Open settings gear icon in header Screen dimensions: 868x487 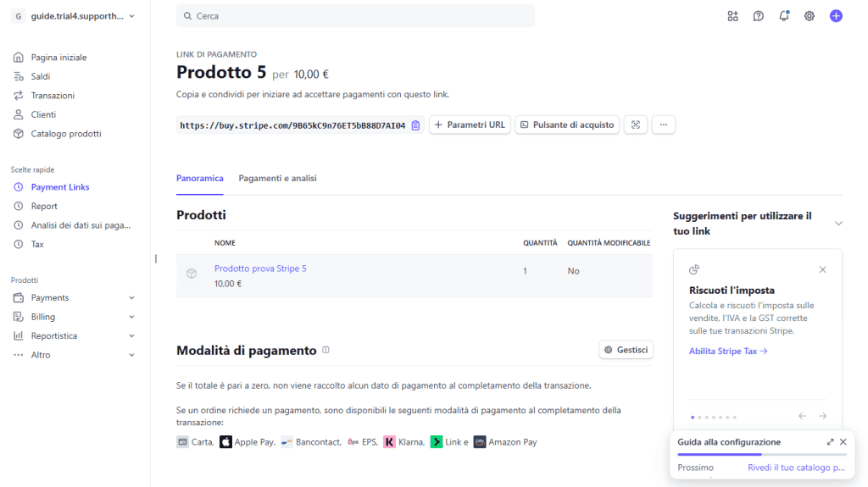click(810, 16)
